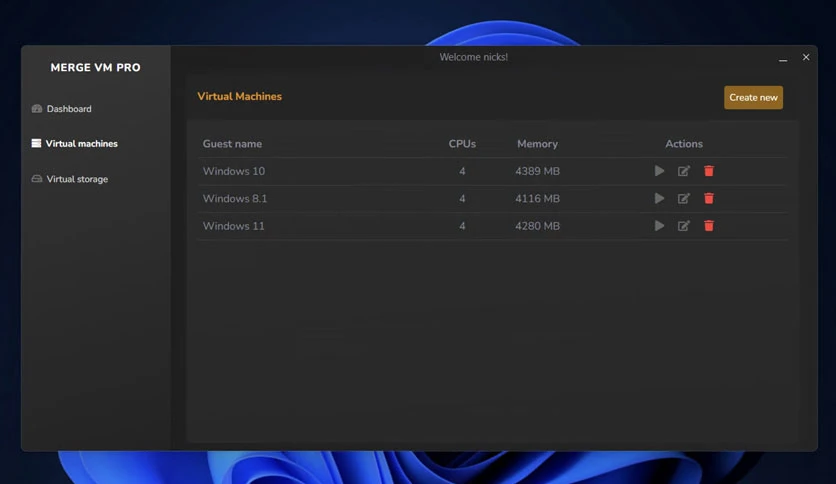Start the Windows 10 virtual machine
This screenshot has height=484, width=836.
coord(660,171)
